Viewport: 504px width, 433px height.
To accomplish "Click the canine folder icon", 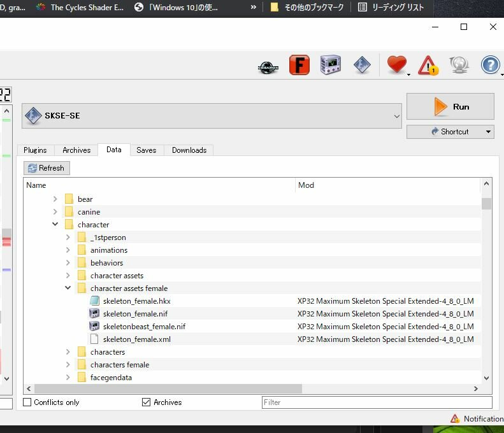I will tap(69, 211).
